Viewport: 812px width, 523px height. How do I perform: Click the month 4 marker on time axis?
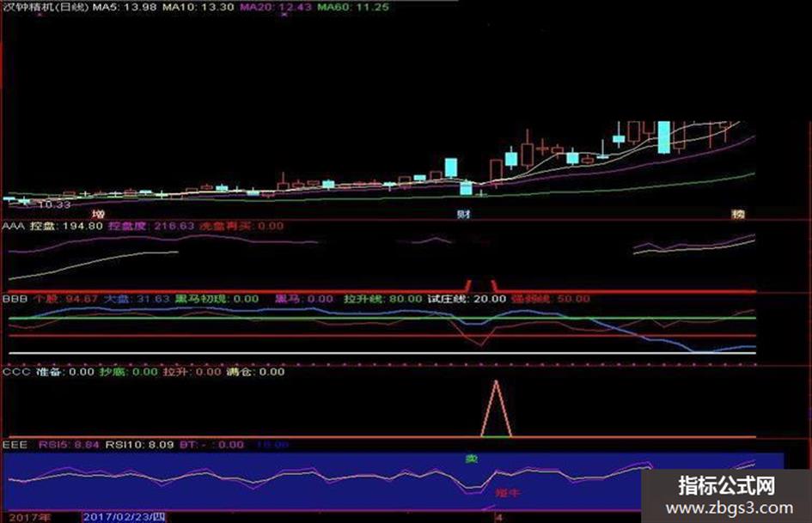pyautogui.click(x=498, y=517)
